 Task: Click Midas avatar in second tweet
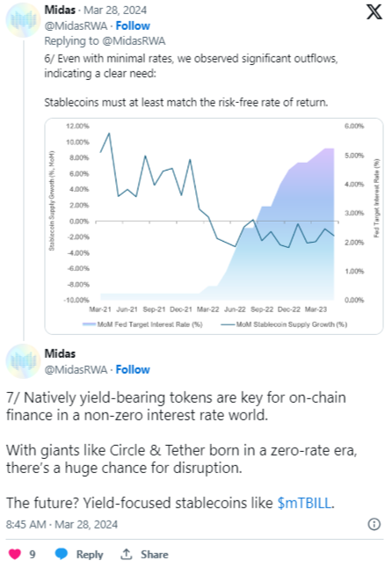pyautogui.click(x=23, y=361)
